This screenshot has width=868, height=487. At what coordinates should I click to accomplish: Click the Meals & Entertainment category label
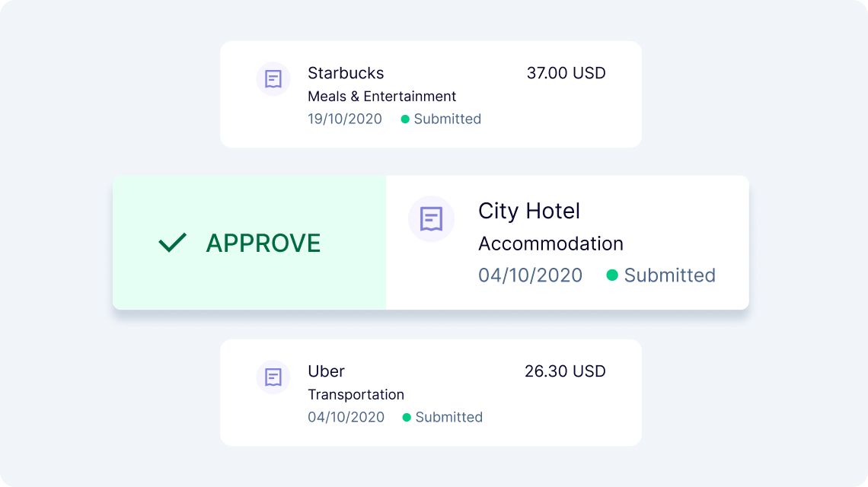coord(381,96)
